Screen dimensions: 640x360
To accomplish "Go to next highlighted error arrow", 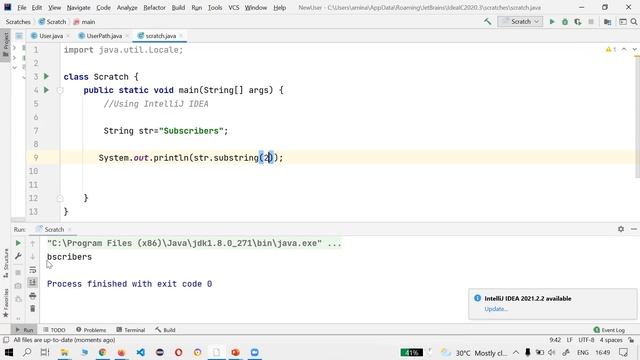I will point(634,49).
